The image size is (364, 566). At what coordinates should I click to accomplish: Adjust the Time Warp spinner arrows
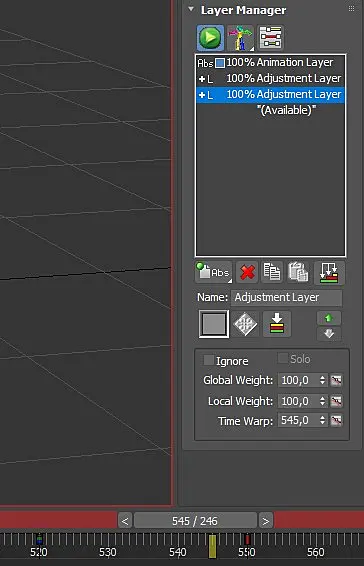click(x=323, y=420)
